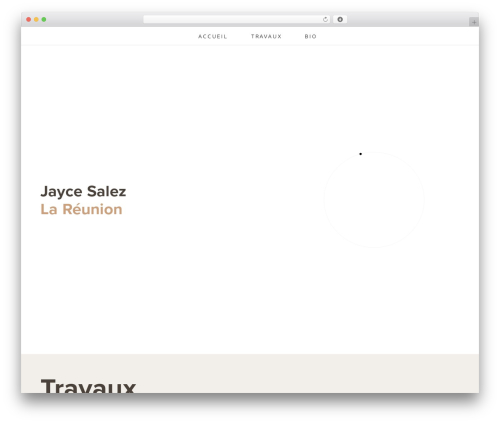Image resolution: width=500 pixels, height=423 pixels.
Task: Click the black dot on the circle
Action: click(x=360, y=154)
